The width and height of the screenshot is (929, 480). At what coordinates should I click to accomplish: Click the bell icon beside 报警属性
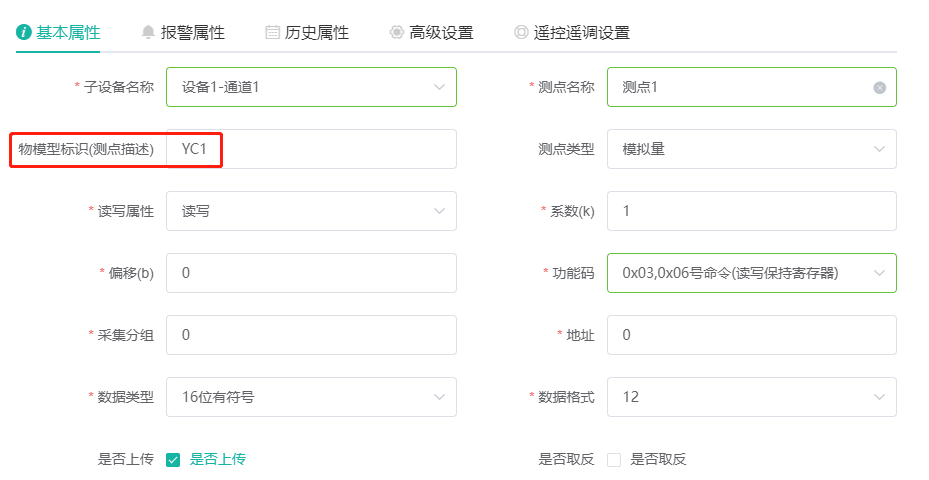(148, 32)
